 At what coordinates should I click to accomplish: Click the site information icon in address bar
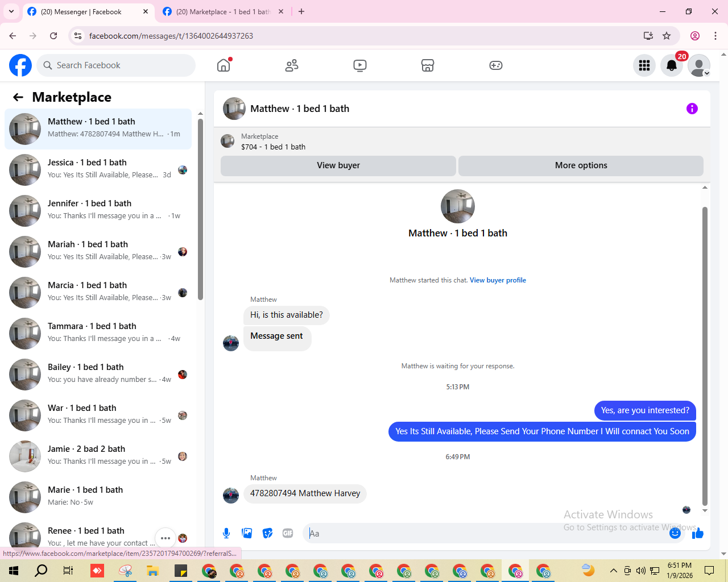coord(78,36)
